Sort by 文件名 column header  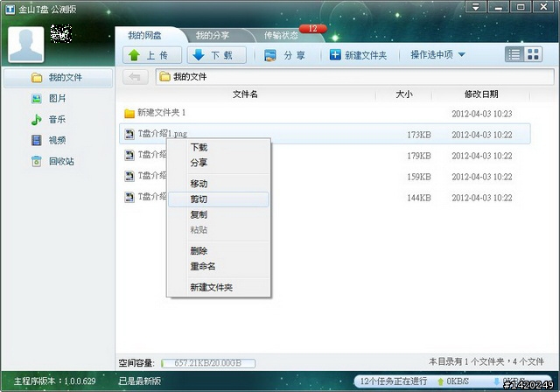[245, 94]
